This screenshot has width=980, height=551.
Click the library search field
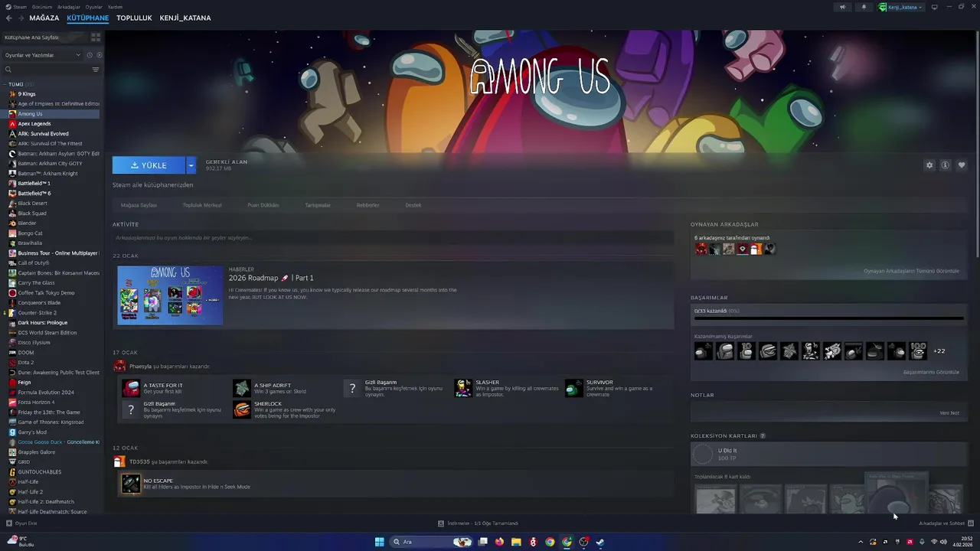pyautogui.click(x=51, y=70)
